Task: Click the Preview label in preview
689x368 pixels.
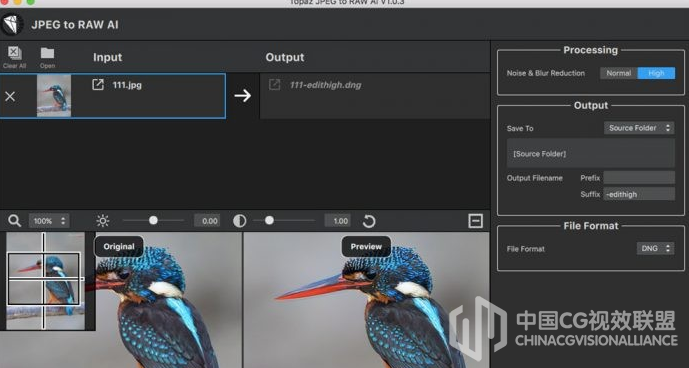Action: tap(366, 247)
